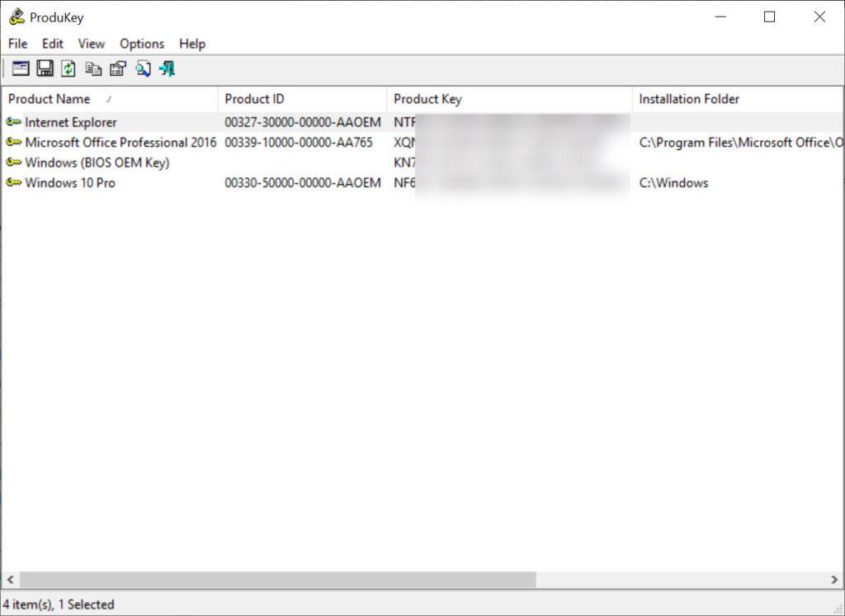Open the Properties toolbar icon
Screen dimensions: 845x616
click(118, 68)
